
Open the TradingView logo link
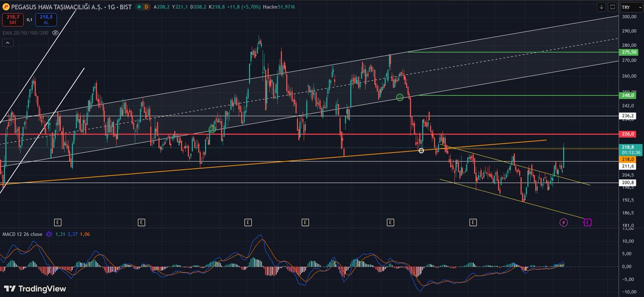[x=34, y=288]
